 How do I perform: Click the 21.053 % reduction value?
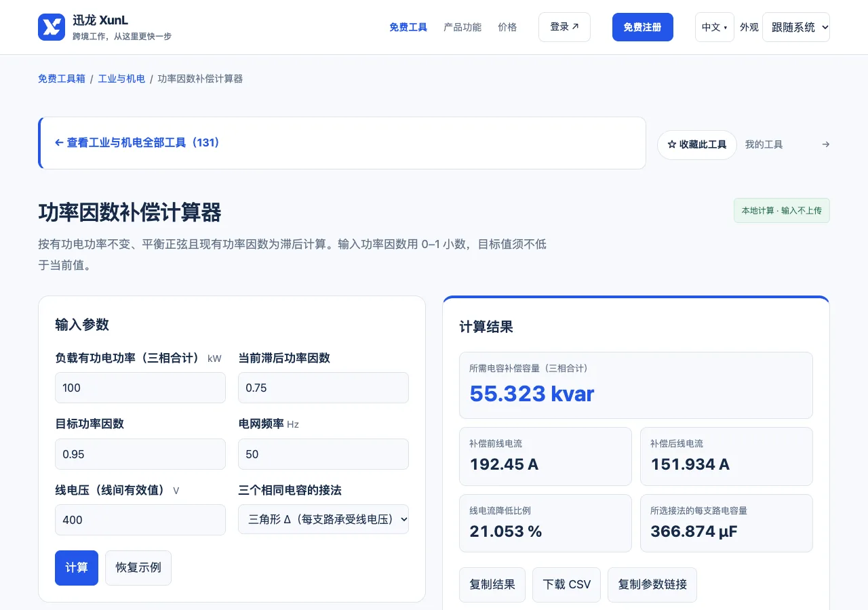coord(506,531)
